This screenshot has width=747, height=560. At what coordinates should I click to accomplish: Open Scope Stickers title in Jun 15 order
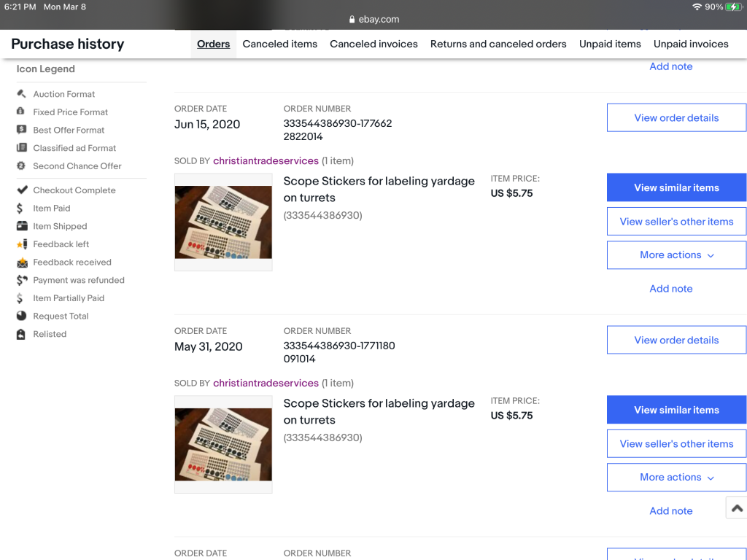(x=379, y=189)
